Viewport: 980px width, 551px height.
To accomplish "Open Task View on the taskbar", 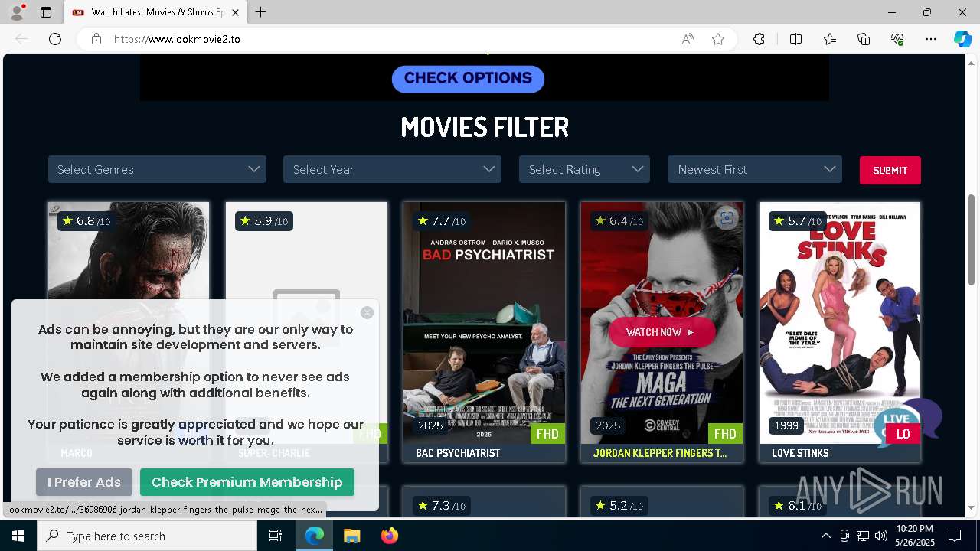I will (x=276, y=536).
